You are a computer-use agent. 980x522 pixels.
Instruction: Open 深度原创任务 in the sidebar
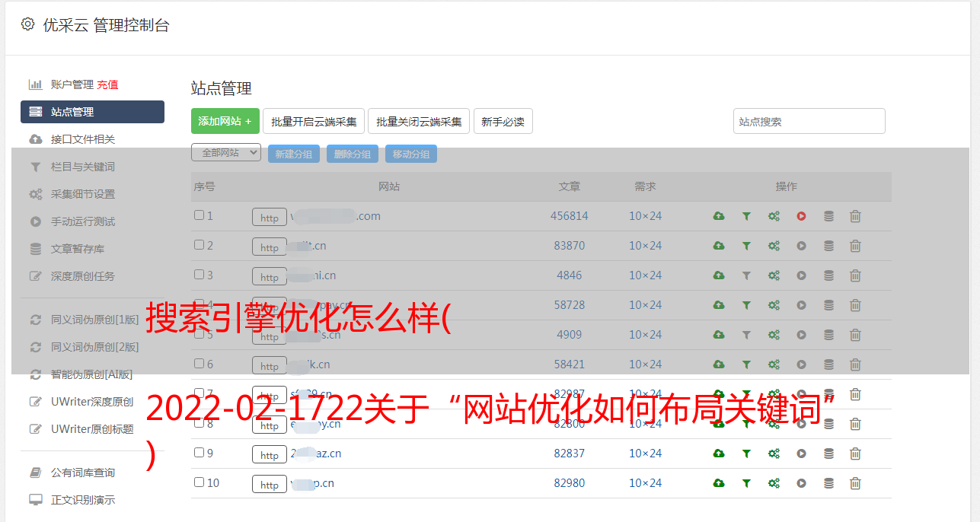click(x=83, y=276)
